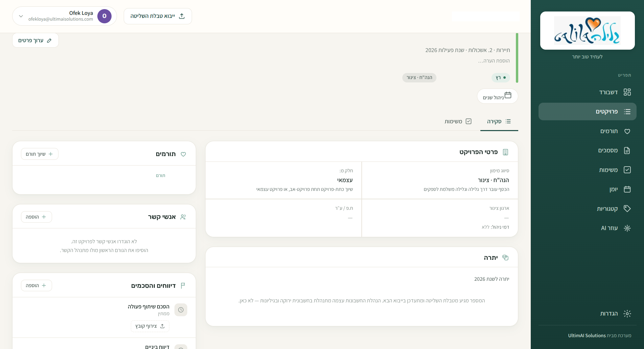Click צירוף קובץ attach file button
The height and width of the screenshot is (349, 644).
pyautogui.click(x=150, y=326)
